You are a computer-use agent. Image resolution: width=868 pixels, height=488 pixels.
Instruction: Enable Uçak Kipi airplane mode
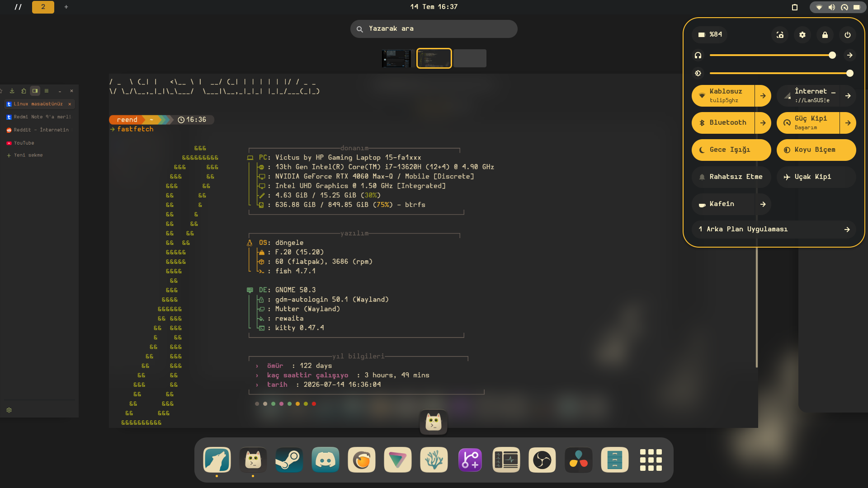pyautogui.click(x=816, y=177)
